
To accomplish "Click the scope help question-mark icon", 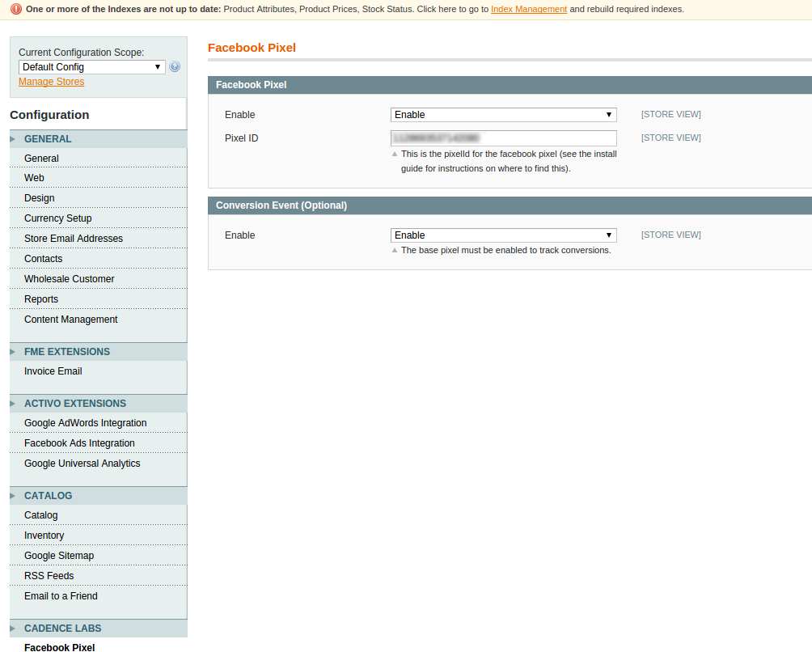I will coord(175,67).
